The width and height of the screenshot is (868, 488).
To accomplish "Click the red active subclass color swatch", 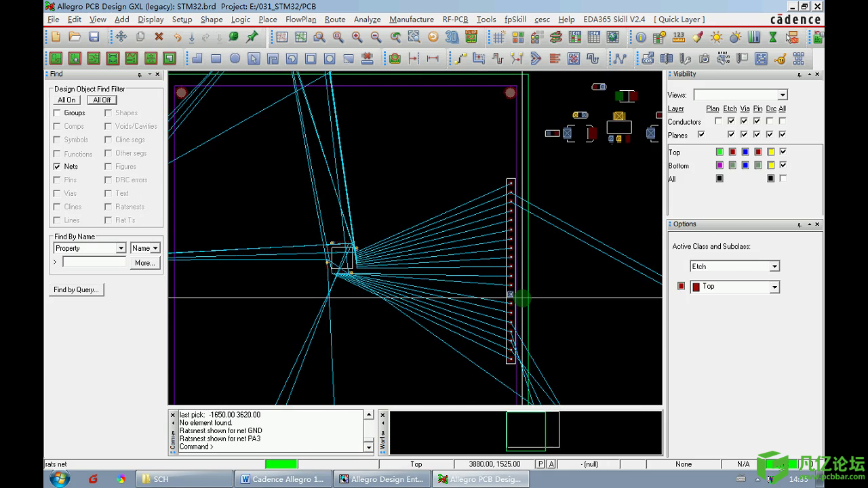I will [682, 287].
